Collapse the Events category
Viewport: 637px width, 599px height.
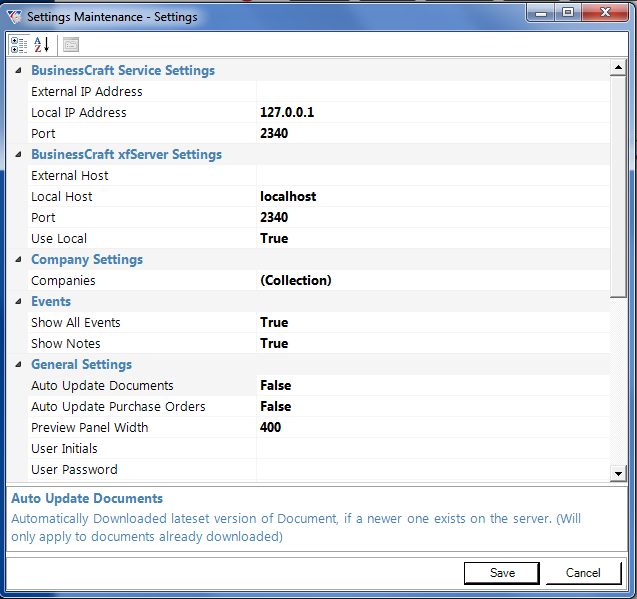[x=18, y=302]
